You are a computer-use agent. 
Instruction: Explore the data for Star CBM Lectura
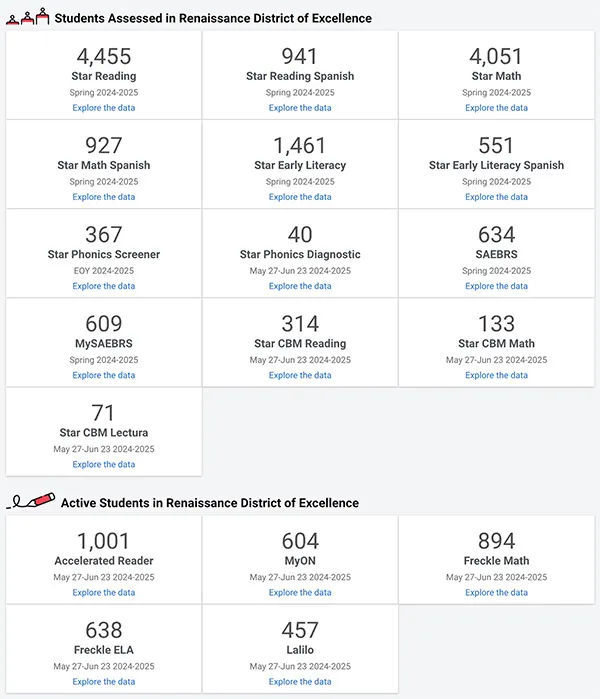104,464
